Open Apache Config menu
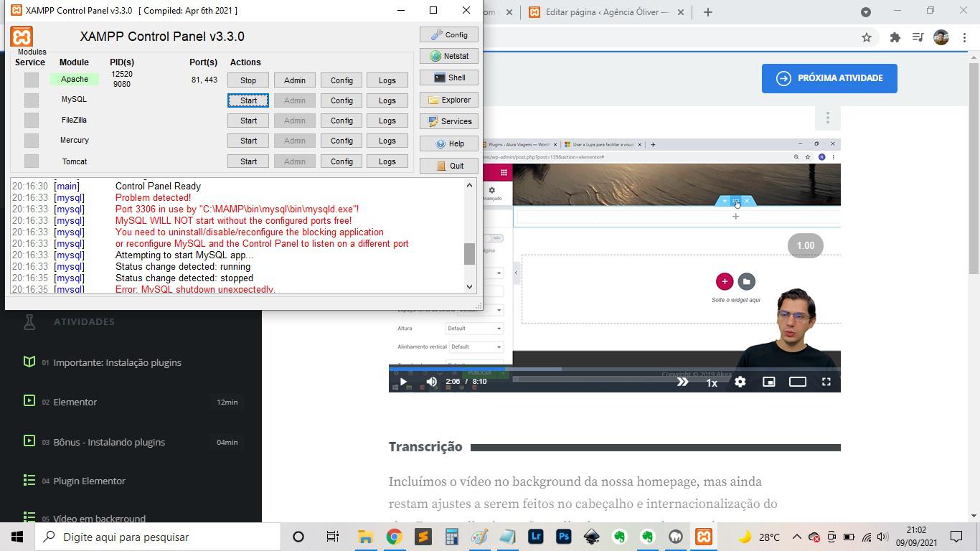980x551 pixels. tap(341, 80)
